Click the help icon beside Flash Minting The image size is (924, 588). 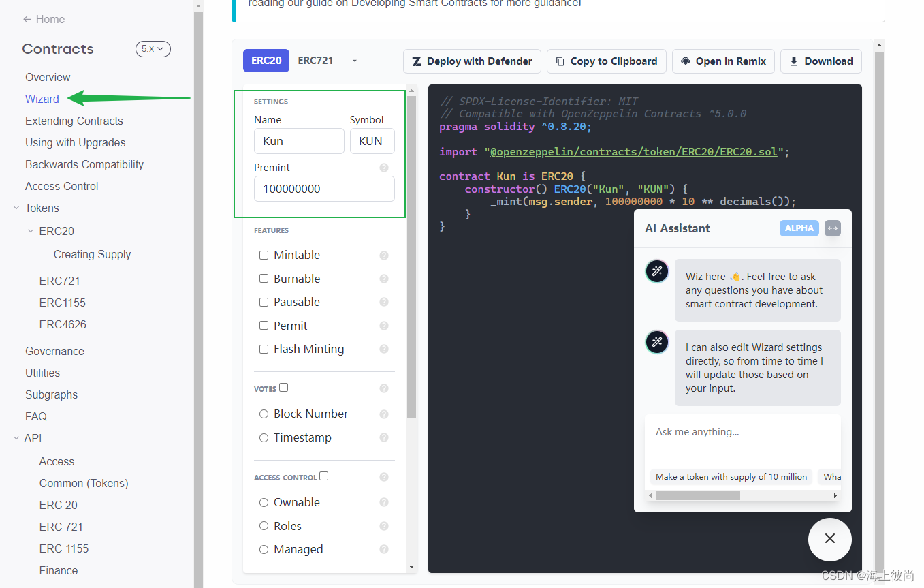[x=384, y=349]
